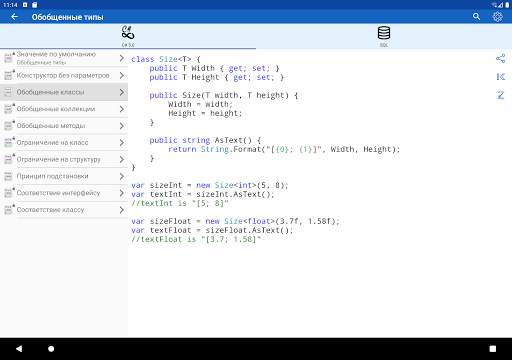
Task: Click the 'public string AsText()' code line
Action: pos(205,140)
